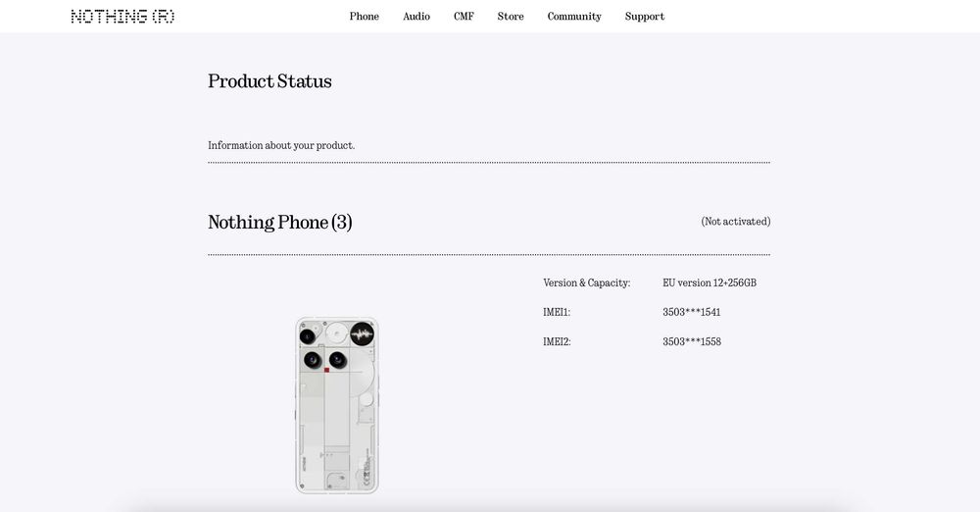
Task: Click the Product Status heading
Action: [x=269, y=81]
